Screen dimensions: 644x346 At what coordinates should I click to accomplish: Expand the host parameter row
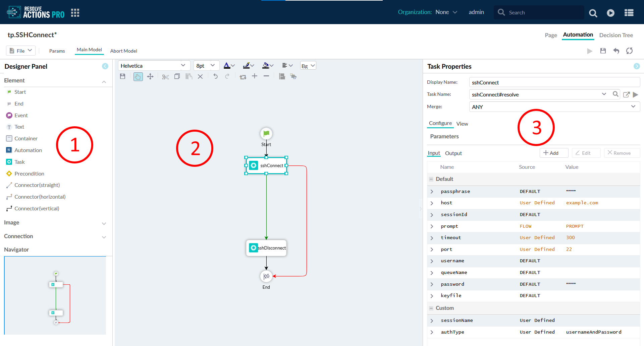click(x=432, y=203)
